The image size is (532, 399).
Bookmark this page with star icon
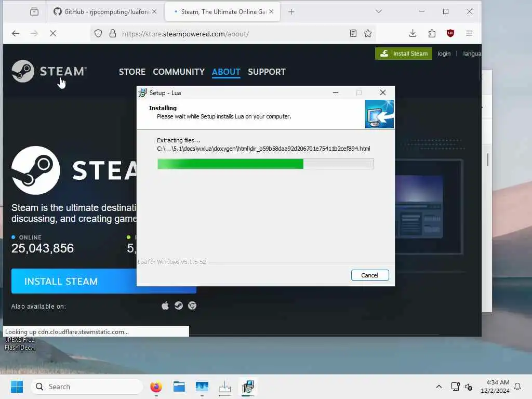click(x=368, y=33)
